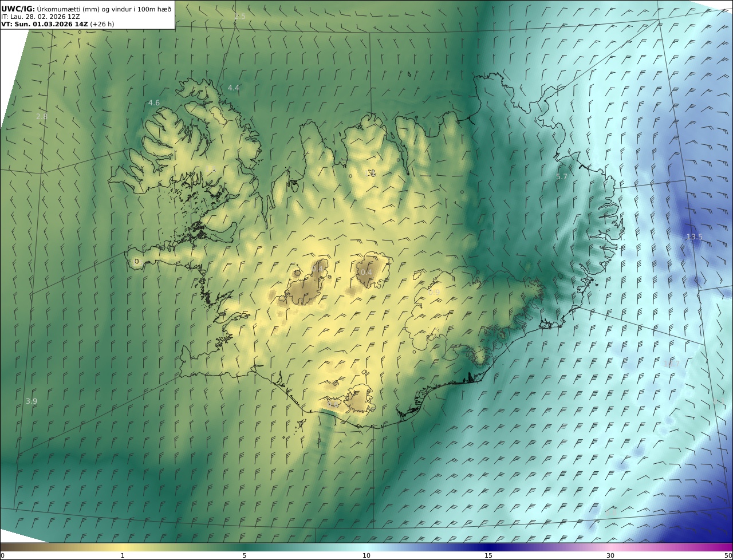
Task: Click the 0.9 value over Vatnajökull
Action: (434, 293)
